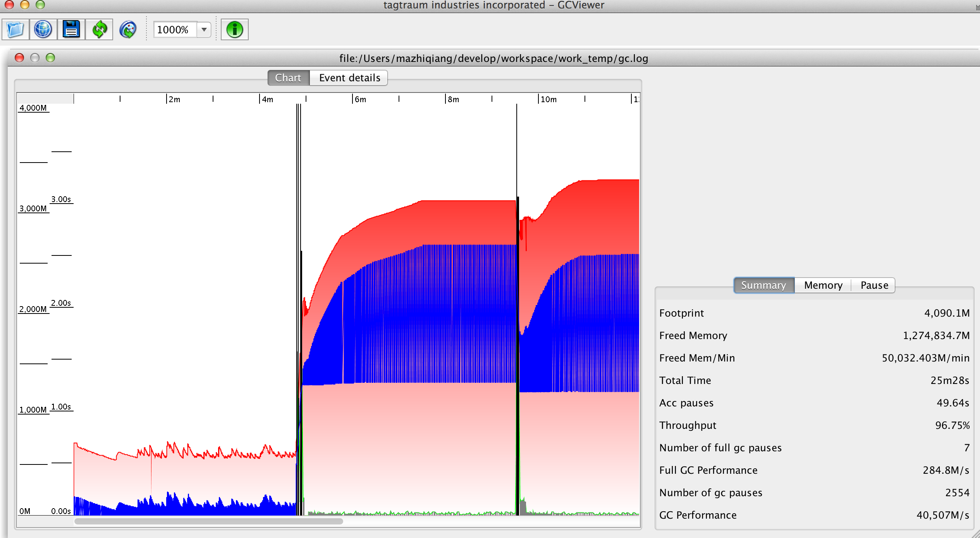980x538 pixels.
Task: Open the 1000% zoom dropdown arrow
Action: tap(204, 29)
